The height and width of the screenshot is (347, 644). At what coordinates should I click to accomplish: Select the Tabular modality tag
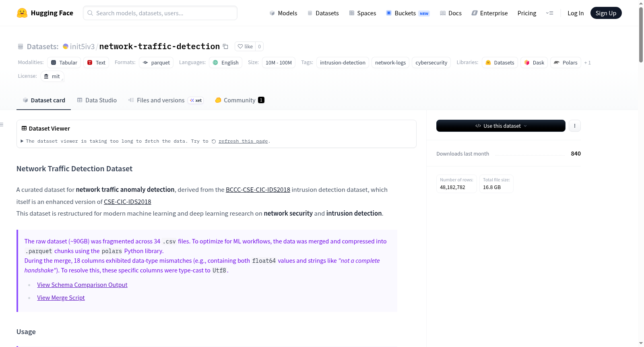pyautogui.click(x=64, y=62)
